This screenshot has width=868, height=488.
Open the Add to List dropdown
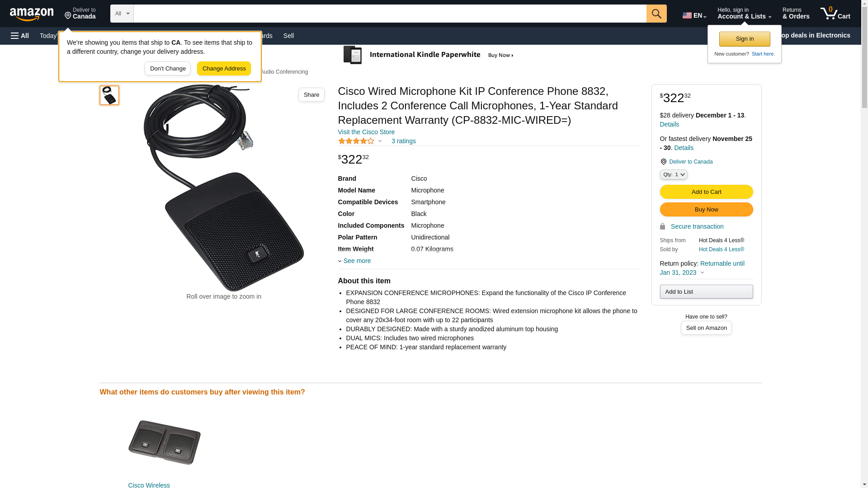pos(706,292)
